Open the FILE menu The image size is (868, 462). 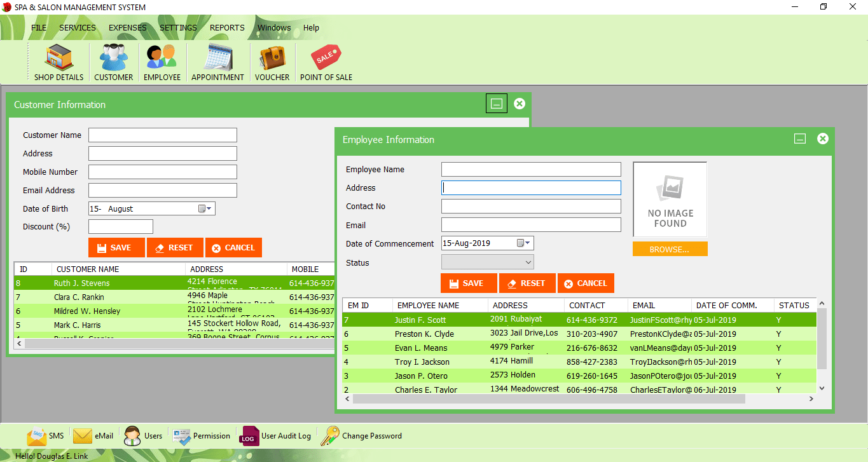(39, 28)
